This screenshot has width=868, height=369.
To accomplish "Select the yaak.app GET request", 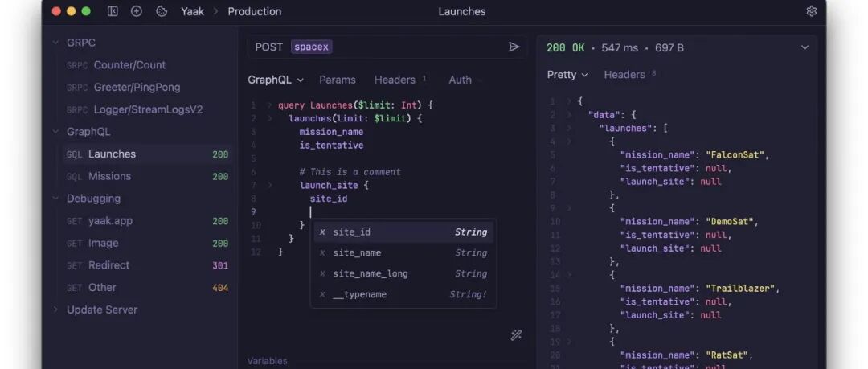I will (x=147, y=220).
